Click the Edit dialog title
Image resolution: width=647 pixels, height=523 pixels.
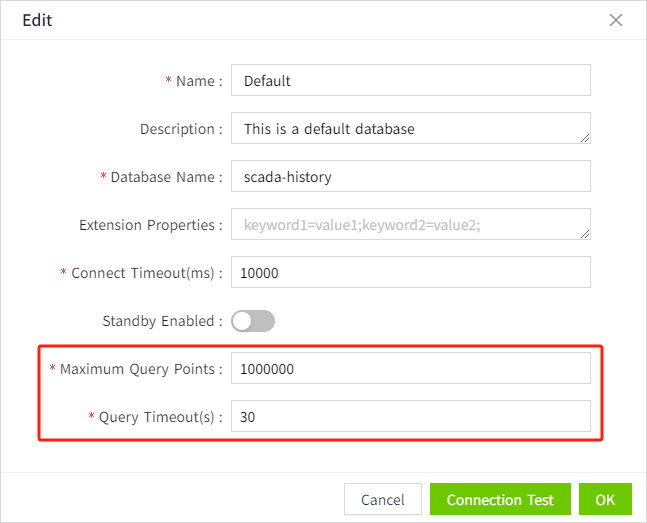click(x=37, y=20)
